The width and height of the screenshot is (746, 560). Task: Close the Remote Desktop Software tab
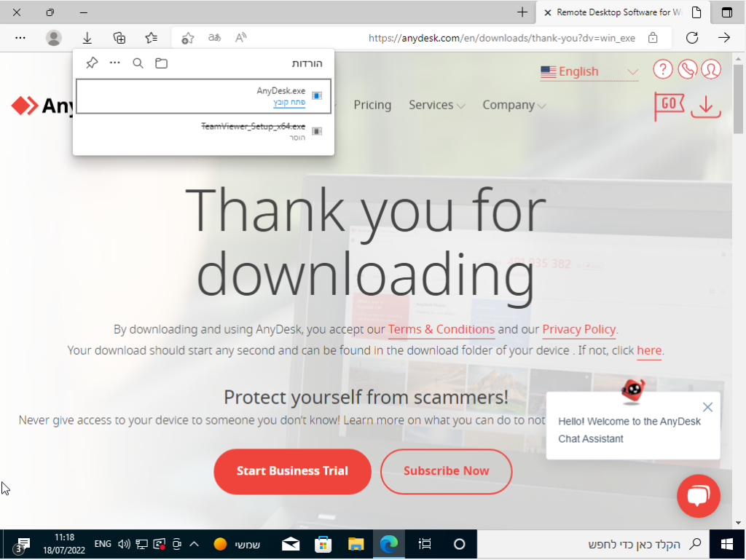click(x=548, y=13)
